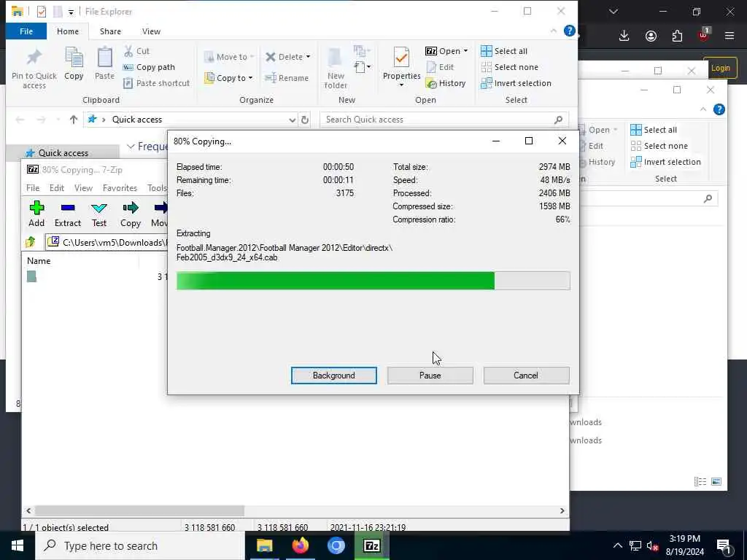Open the browser hamburger menu icon
747x560 pixels.
pyautogui.click(x=729, y=36)
